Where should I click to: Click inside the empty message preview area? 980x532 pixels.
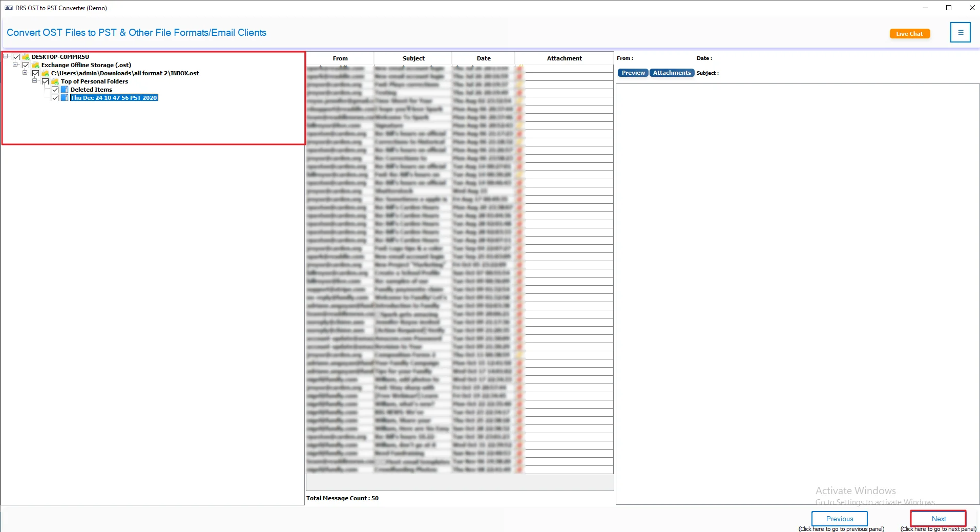tap(798, 294)
